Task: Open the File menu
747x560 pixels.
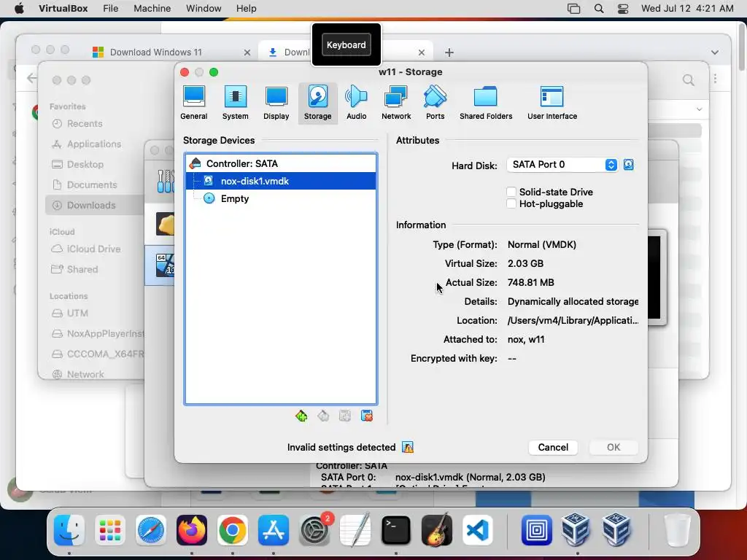Action: click(111, 9)
